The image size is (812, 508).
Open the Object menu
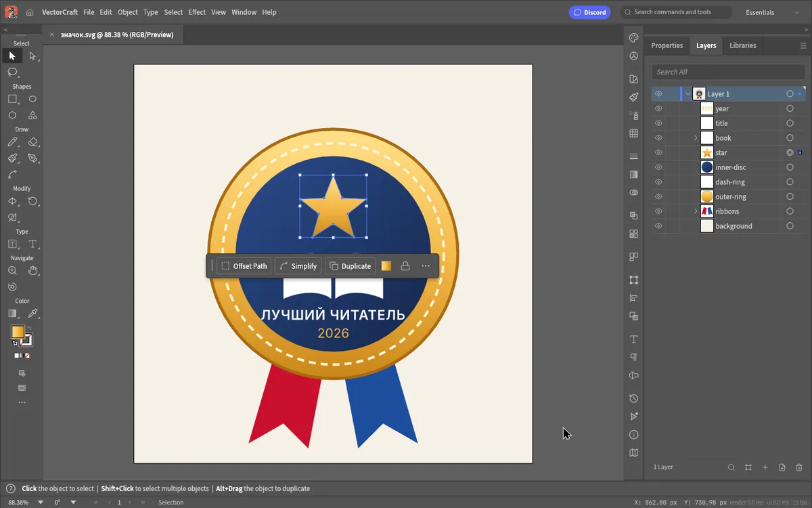click(x=128, y=12)
